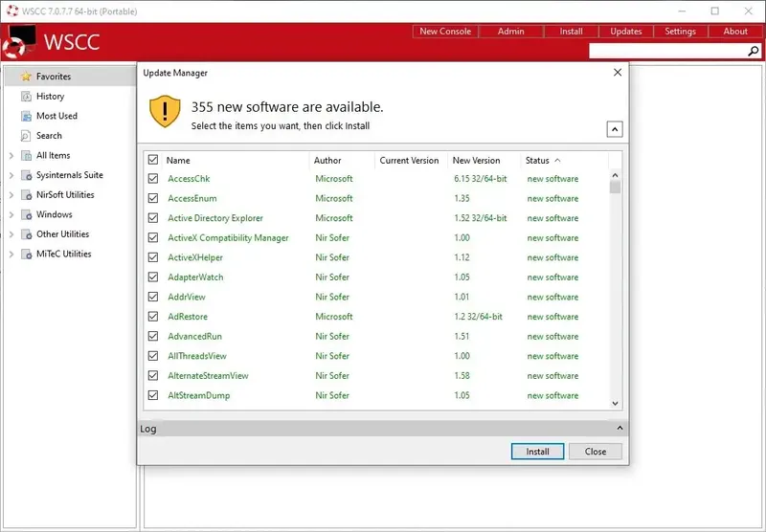Sort by the Current Version column header
The height and width of the screenshot is (532, 766).
tap(412, 160)
